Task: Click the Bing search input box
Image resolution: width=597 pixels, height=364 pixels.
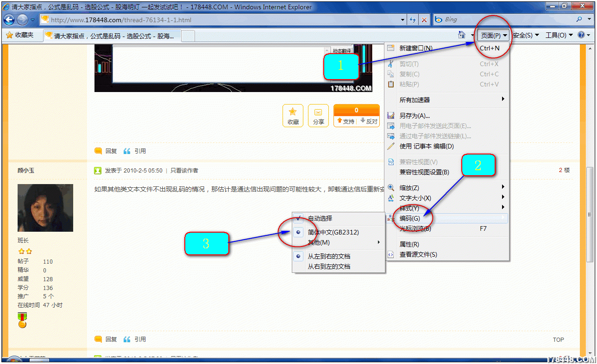Action: pyautogui.click(x=504, y=19)
